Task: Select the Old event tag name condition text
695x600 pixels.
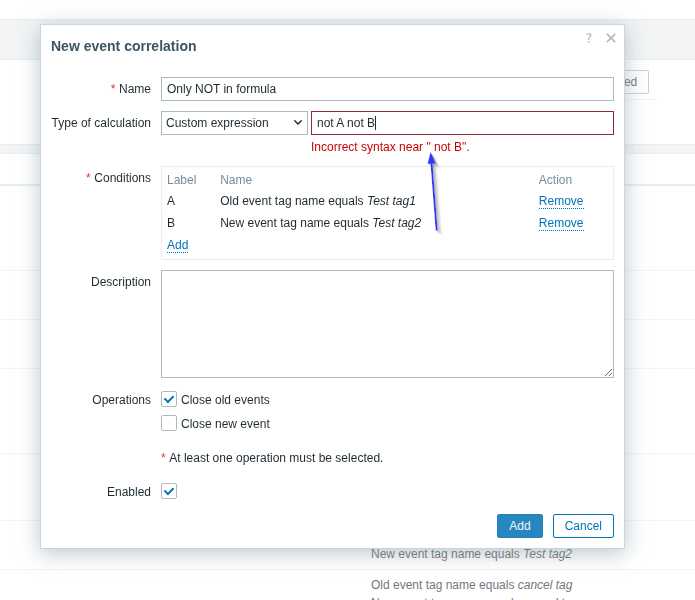Action: coord(317,201)
